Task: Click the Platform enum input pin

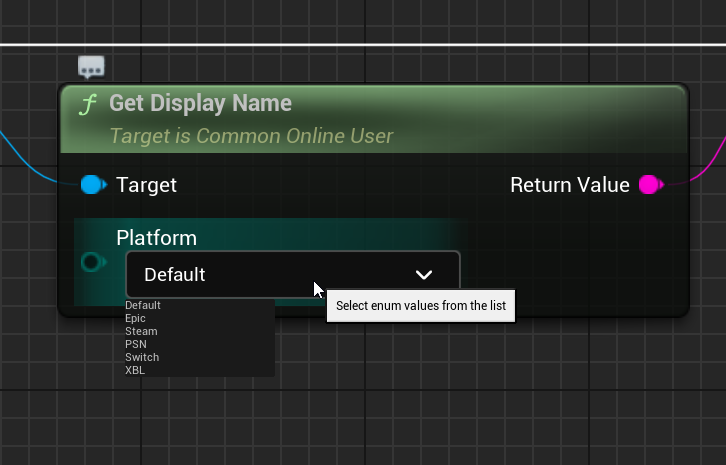Action: coord(94,262)
